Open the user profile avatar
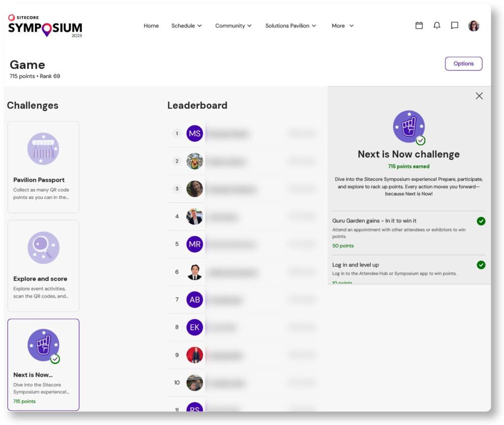Image resolution: width=504 pixels, height=425 pixels. (x=473, y=26)
